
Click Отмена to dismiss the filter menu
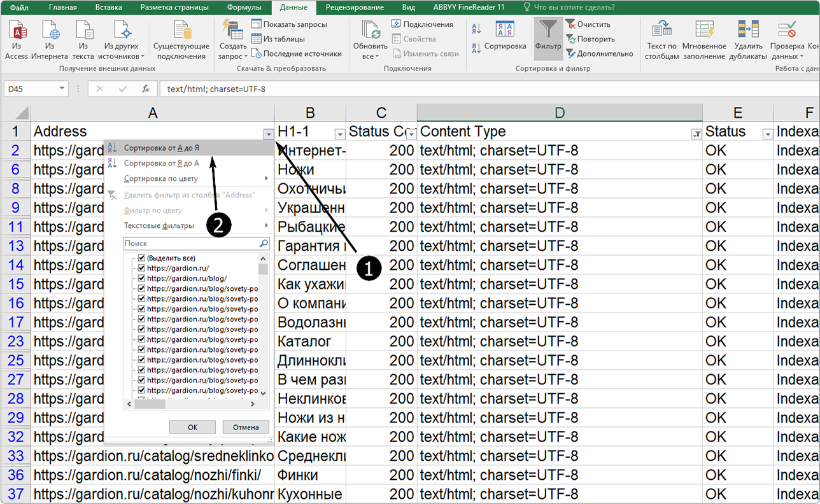coord(246,427)
